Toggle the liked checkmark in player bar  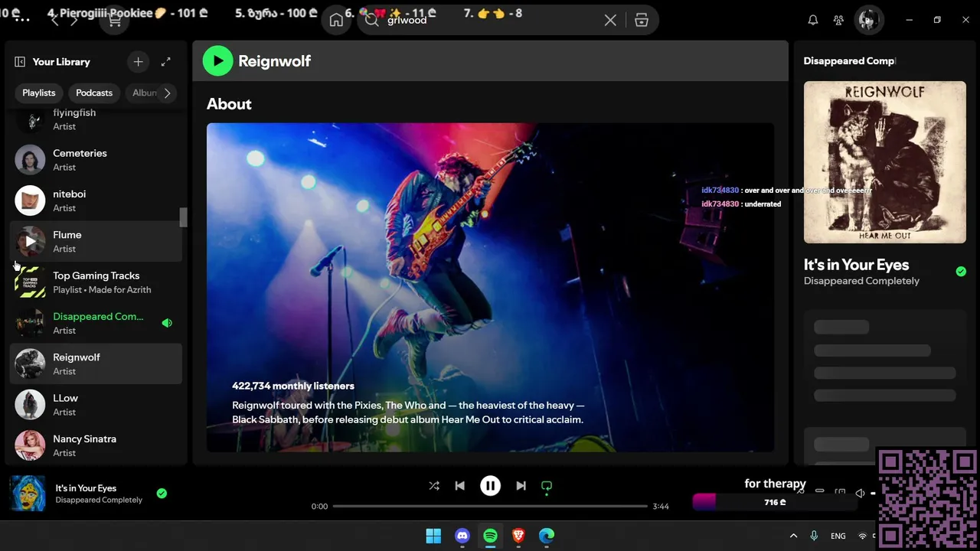[162, 493]
